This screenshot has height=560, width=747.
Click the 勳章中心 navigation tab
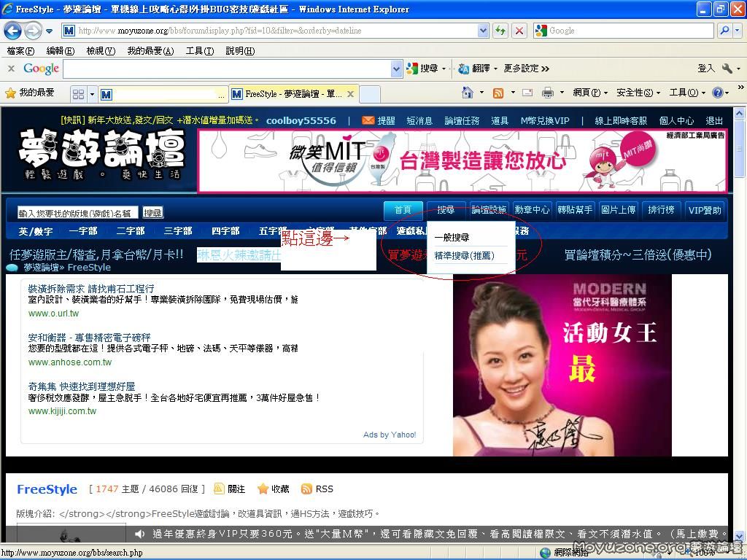point(532,210)
